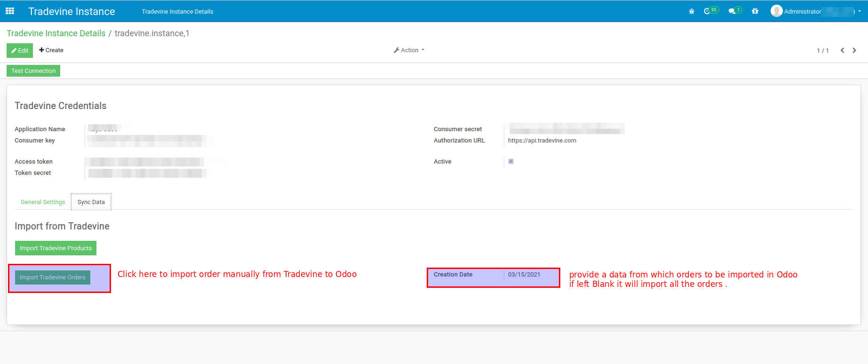Viewport: 868px width, 364px height.
Task: Click the debug bug icon
Action: pyautogui.click(x=692, y=11)
